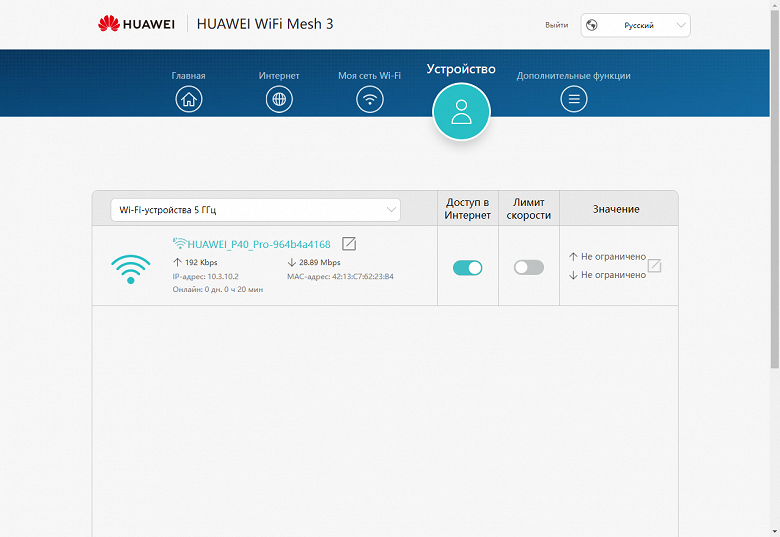Open Дополнительные функции menu icon
The height and width of the screenshot is (537, 780).
point(574,99)
